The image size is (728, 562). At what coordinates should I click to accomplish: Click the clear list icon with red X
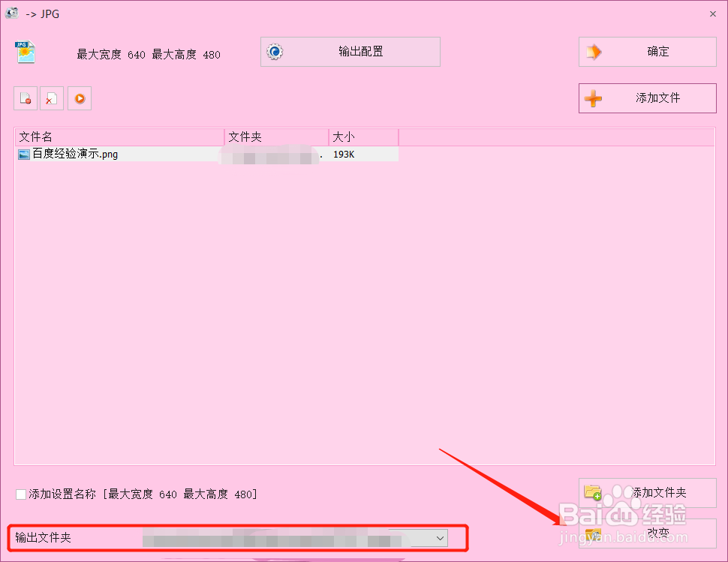pos(52,98)
